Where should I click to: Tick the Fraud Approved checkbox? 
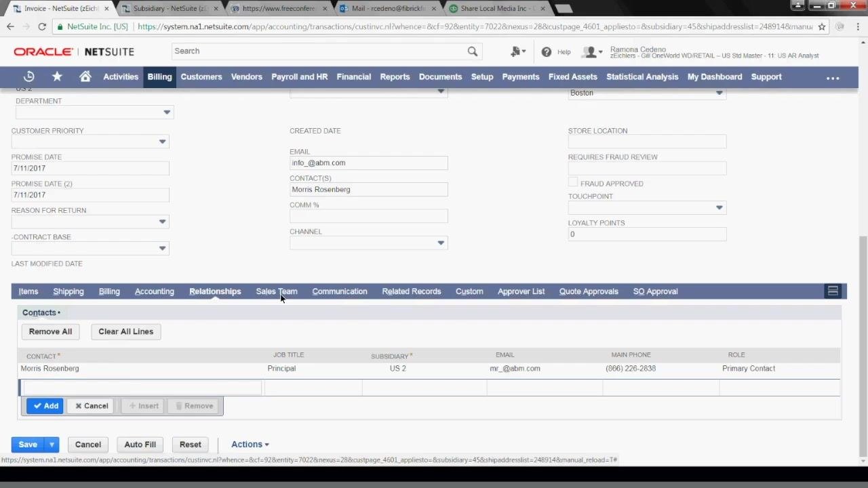573,183
